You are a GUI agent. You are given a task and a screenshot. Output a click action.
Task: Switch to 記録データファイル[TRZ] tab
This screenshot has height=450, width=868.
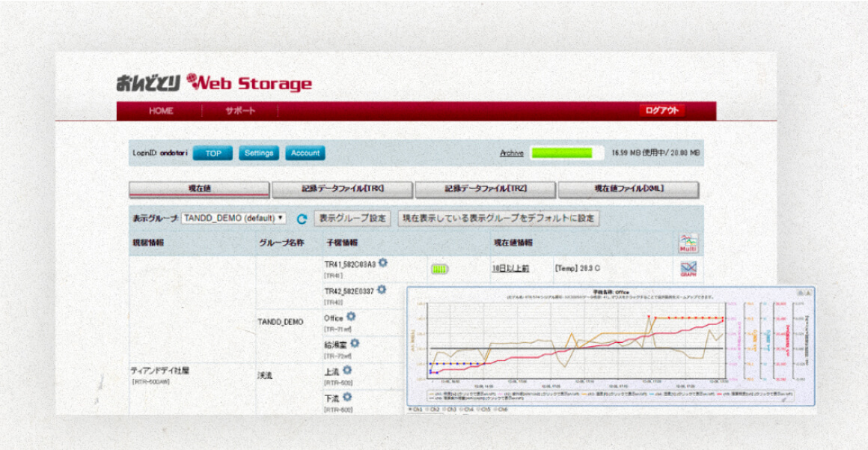(x=486, y=189)
